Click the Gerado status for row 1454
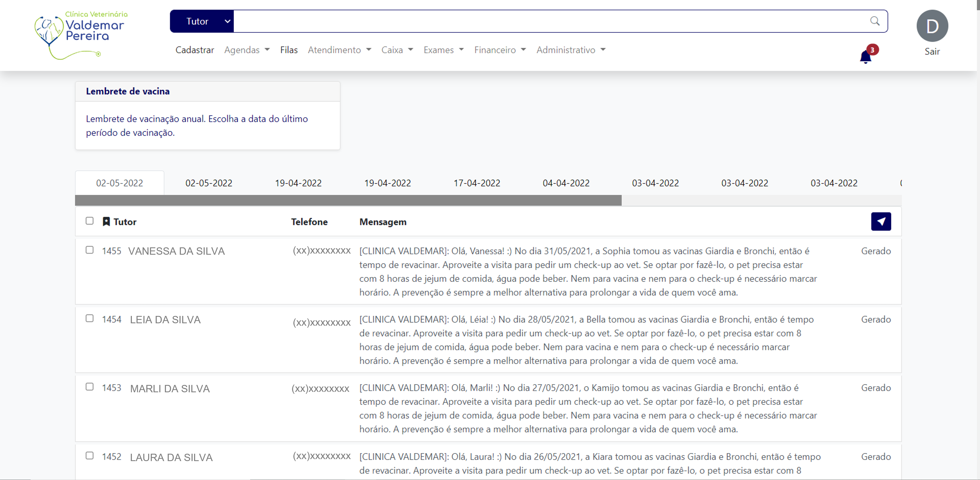This screenshot has height=480, width=980. tap(876, 319)
